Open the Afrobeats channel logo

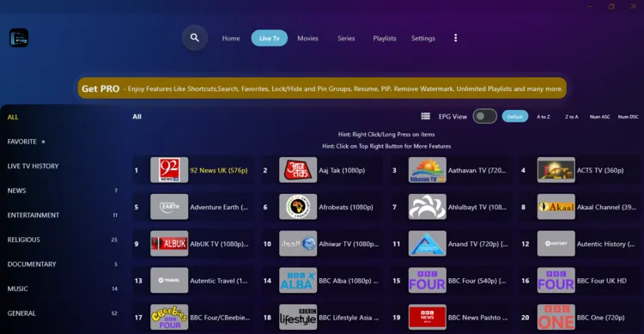(x=298, y=207)
